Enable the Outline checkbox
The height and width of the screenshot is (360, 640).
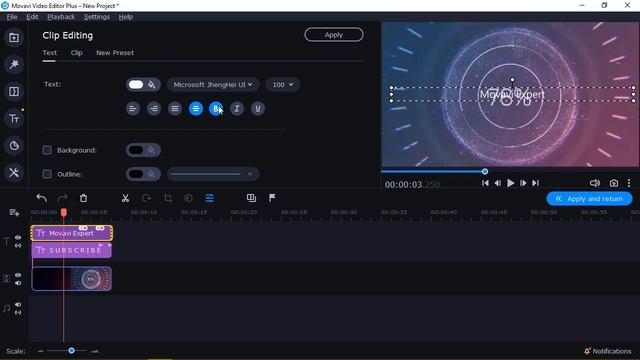point(47,174)
